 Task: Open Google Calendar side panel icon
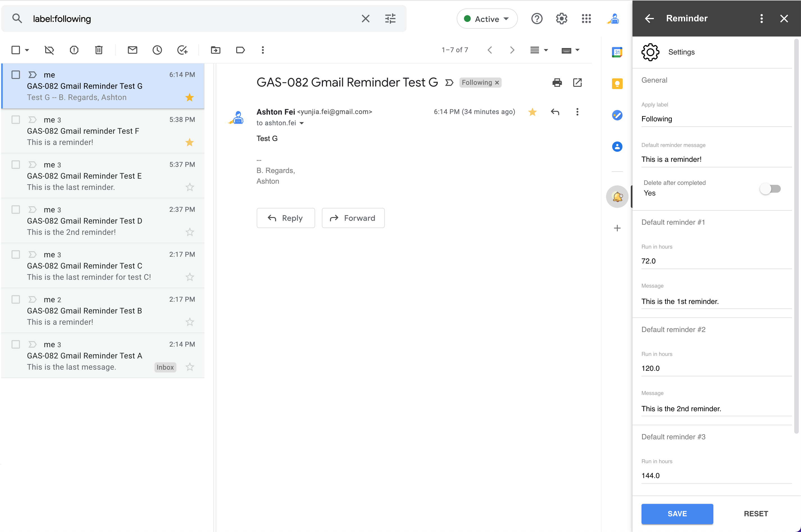click(x=617, y=52)
